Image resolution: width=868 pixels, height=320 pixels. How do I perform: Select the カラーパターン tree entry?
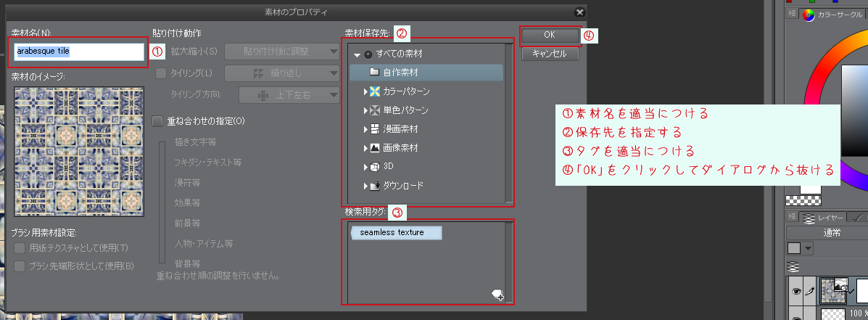(406, 91)
